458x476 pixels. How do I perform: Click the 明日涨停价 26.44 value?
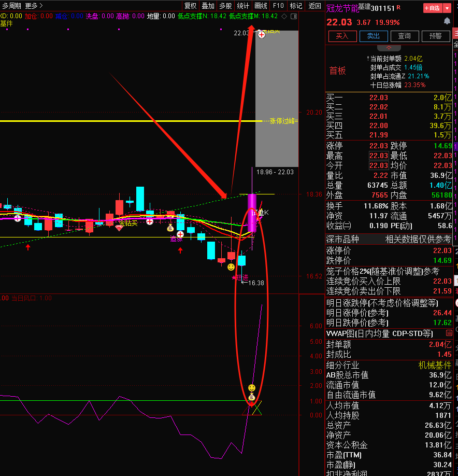[442, 313]
